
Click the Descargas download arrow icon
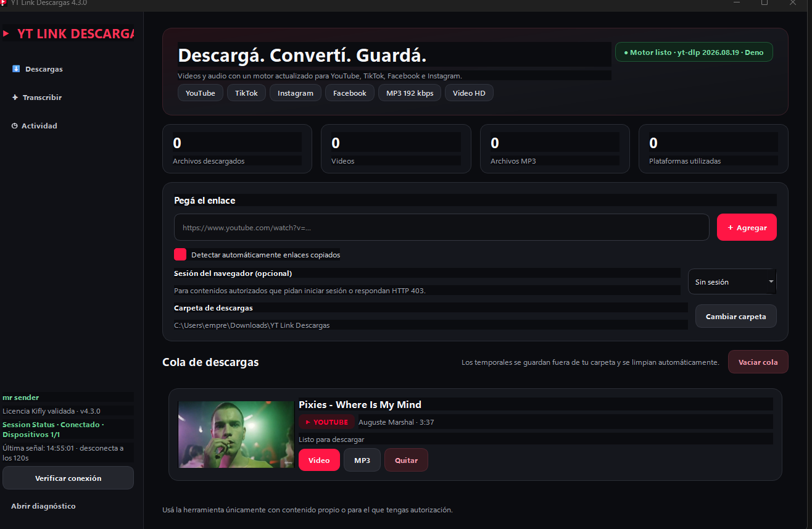click(16, 69)
